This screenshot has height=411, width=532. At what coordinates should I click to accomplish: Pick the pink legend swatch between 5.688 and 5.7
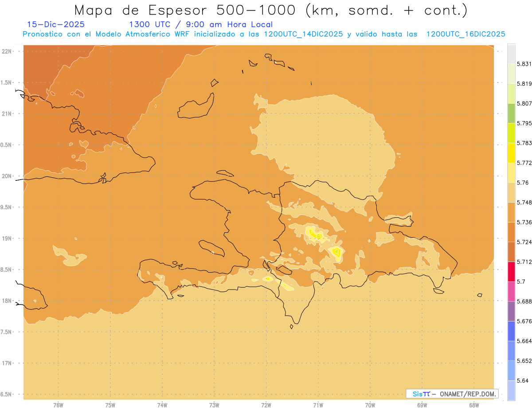[x=511, y=291]
